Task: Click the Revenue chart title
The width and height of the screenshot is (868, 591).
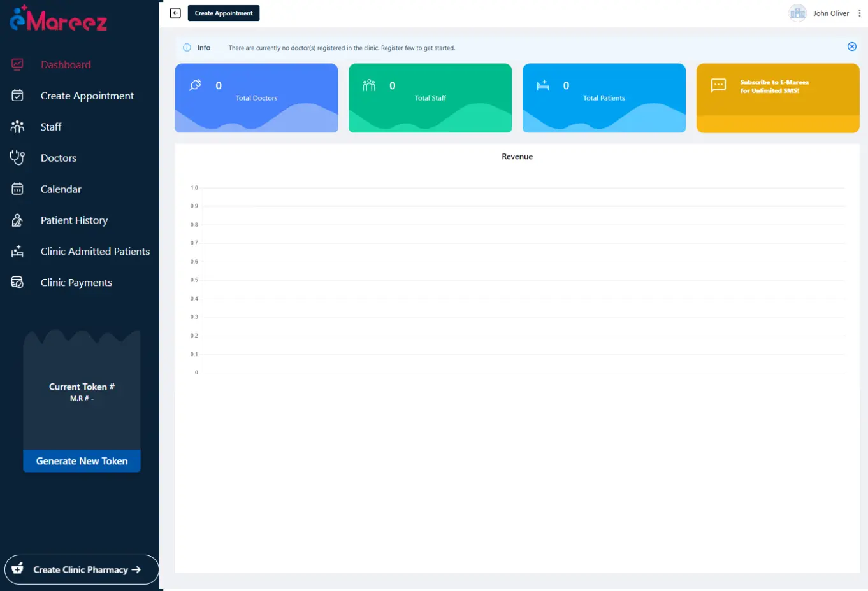Action: tap(517, 157)
